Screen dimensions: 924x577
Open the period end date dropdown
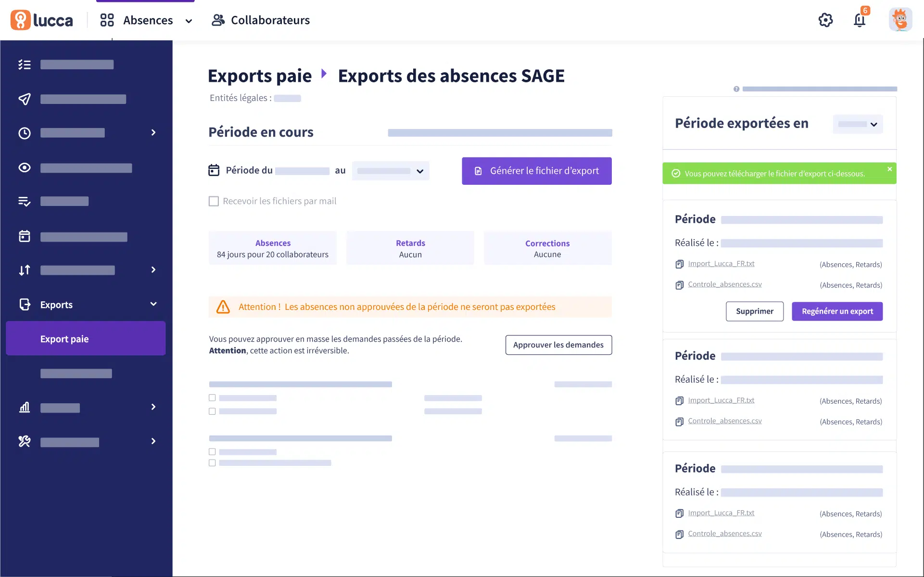tap(390, 171)
